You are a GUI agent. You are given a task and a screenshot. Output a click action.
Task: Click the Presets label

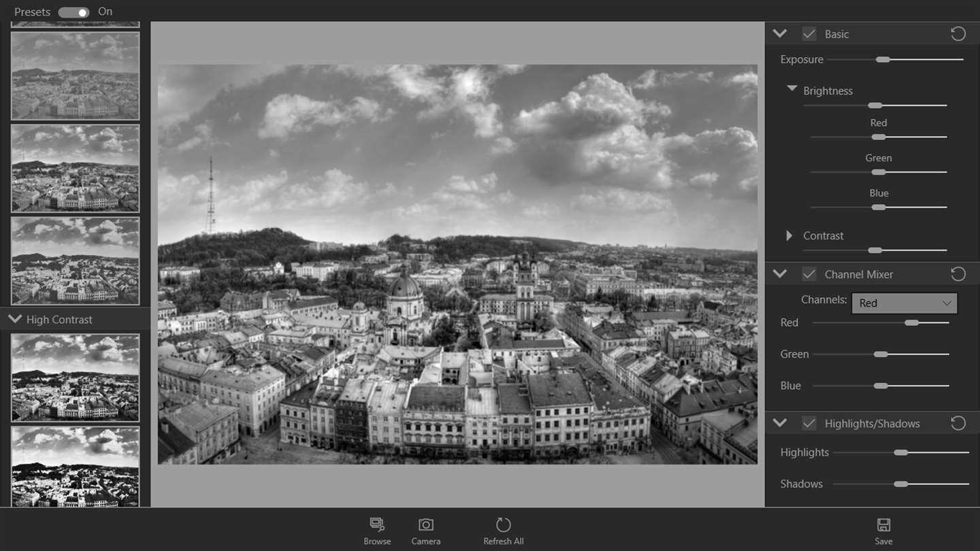pos(32,12)
